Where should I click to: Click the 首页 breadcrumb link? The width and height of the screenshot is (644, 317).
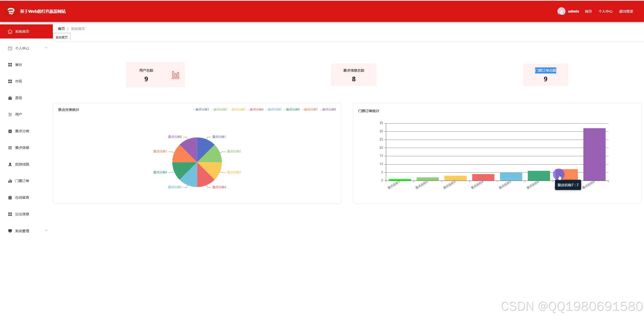coord(61,29)
